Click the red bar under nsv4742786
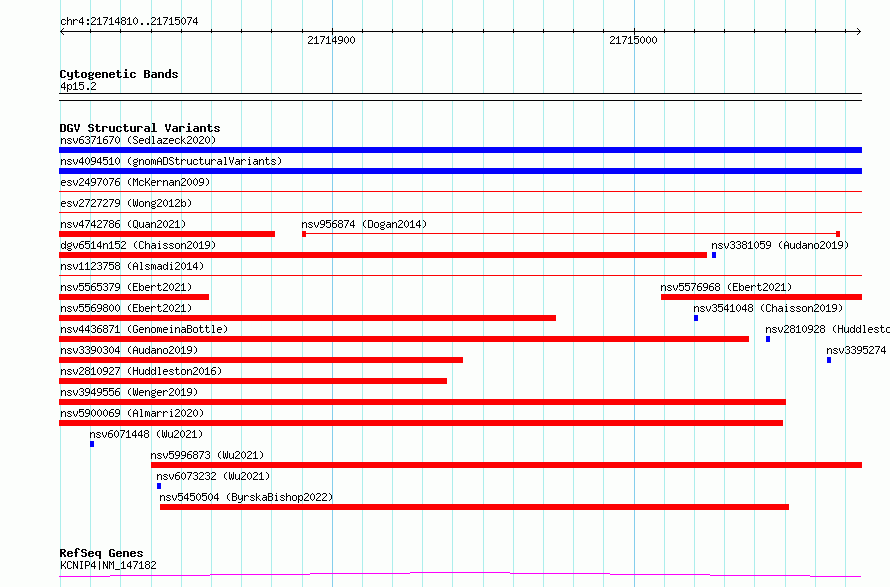 click(x=167, y=234)
